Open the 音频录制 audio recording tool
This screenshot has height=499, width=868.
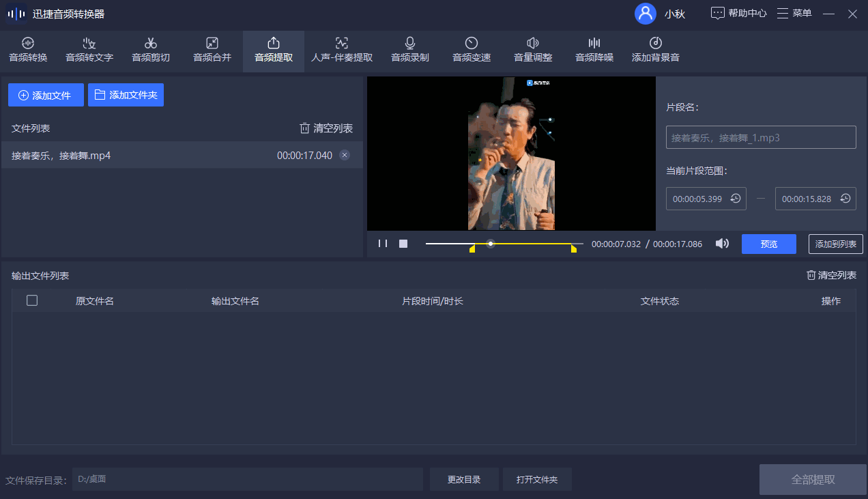[x=410, y=51]
